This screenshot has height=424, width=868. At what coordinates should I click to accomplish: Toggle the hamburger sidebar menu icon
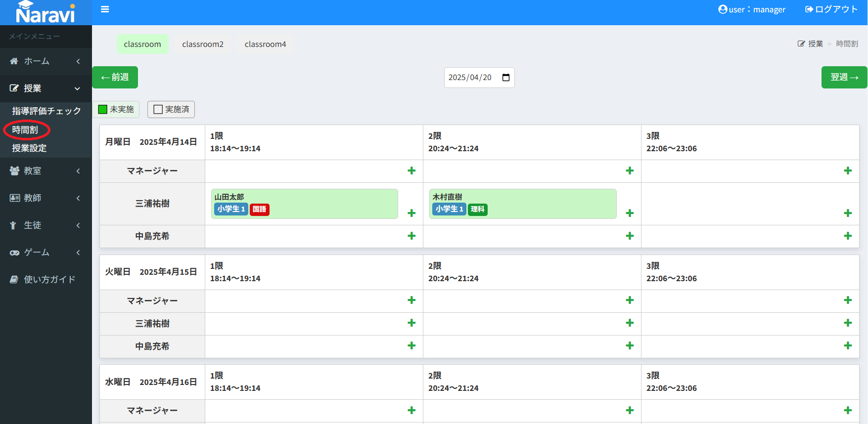105,9
